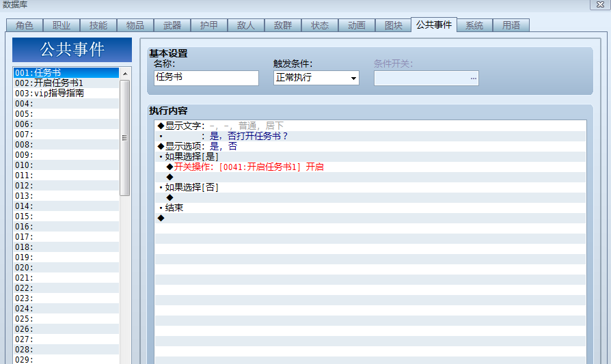611x364 pixels.
Task: Select list entry 002:开启任务书1
Action: coord(66,83)
